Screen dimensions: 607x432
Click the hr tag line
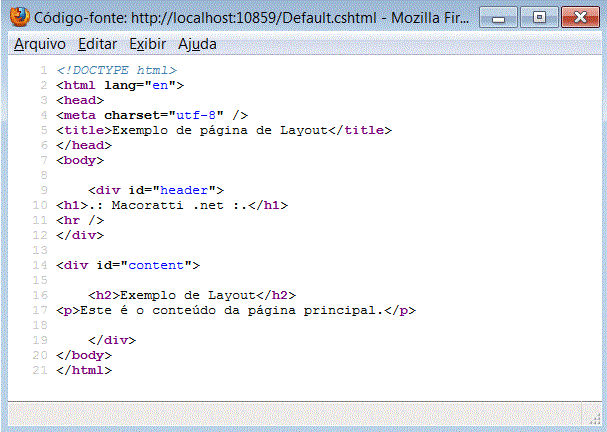click(80, 221)
